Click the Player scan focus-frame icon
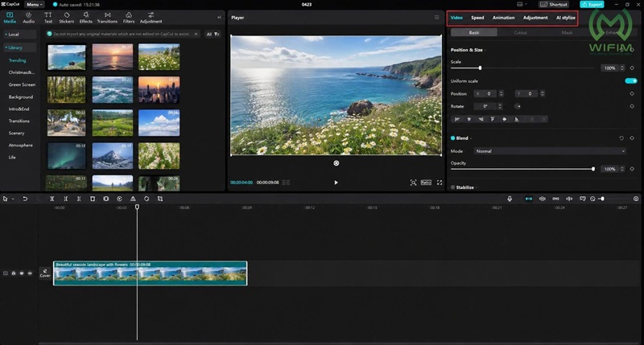This screenshot has width=644, height=345. point(413,183)
